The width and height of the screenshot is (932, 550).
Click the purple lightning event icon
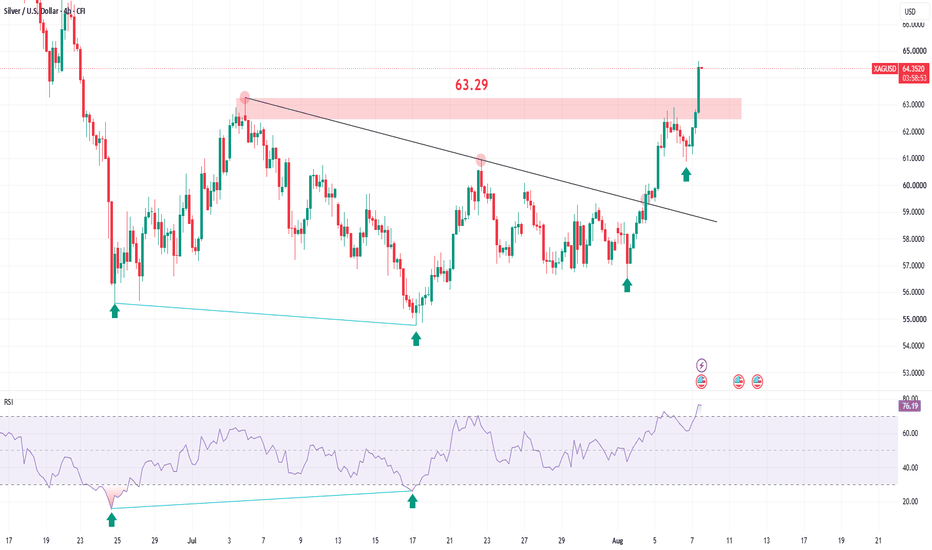(701, 365)
